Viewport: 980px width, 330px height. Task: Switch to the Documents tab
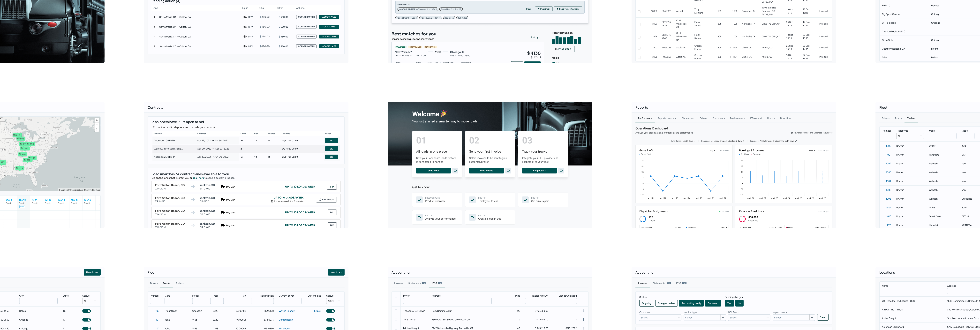(x=719, y=118)
